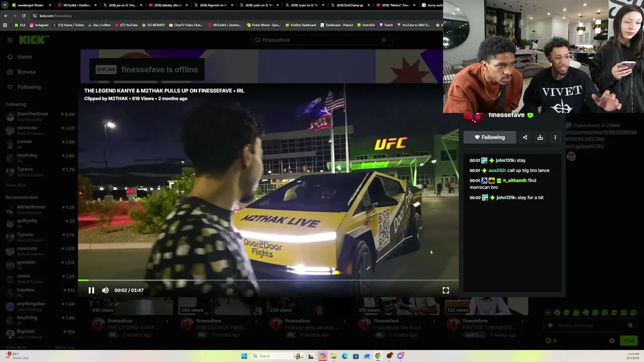Click the Windows taskbar Search box
The height and width of the screenshot is (362, 644).
(278, 356)
